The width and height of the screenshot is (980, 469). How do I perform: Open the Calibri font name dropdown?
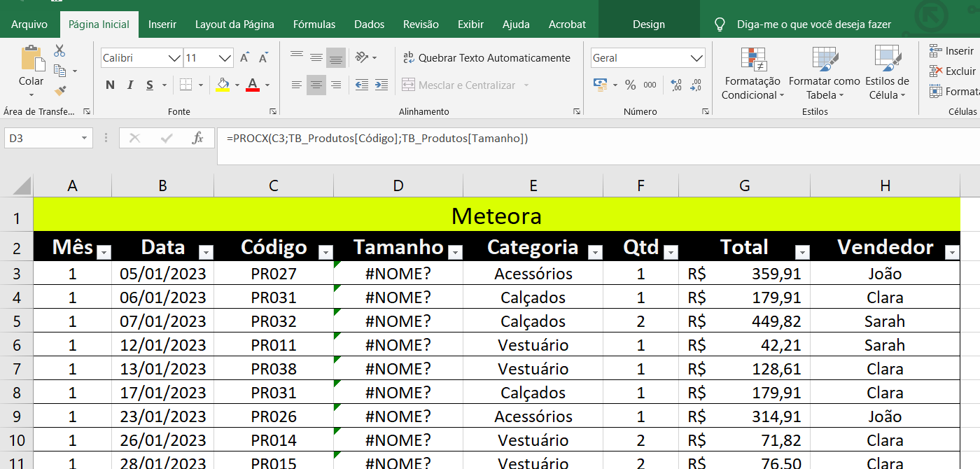(x=174, y=58)
